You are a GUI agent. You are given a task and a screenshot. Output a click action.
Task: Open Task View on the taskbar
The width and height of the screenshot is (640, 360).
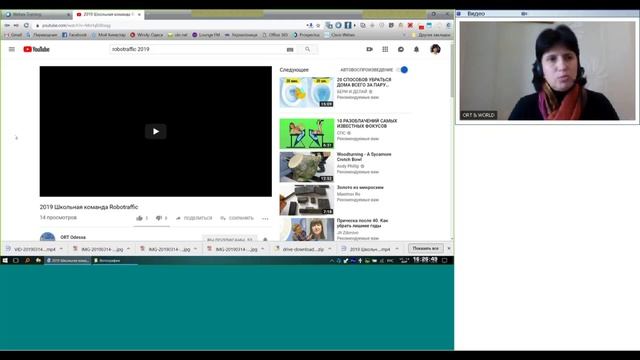click(16, 260)
